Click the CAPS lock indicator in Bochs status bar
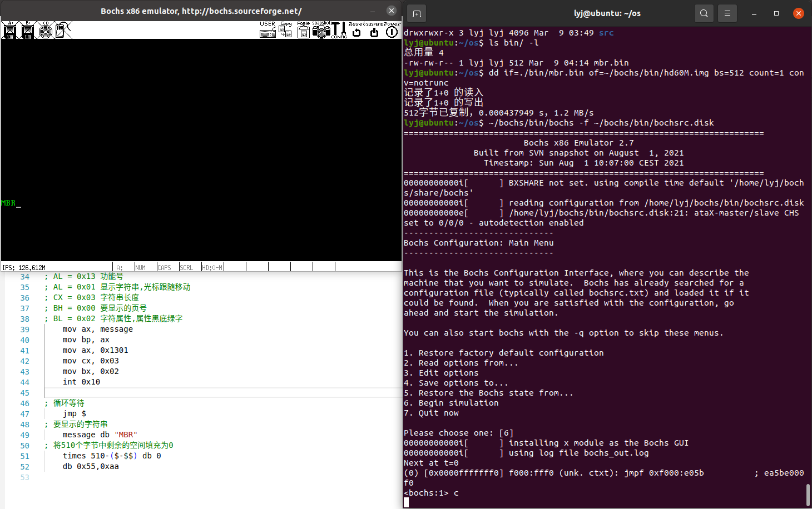 (164, 267)
